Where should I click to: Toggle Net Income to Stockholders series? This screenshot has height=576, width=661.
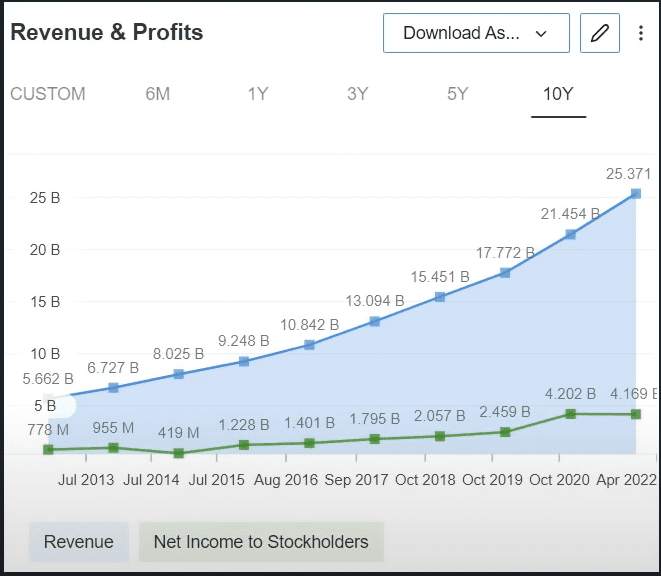[x=261, y=542]
